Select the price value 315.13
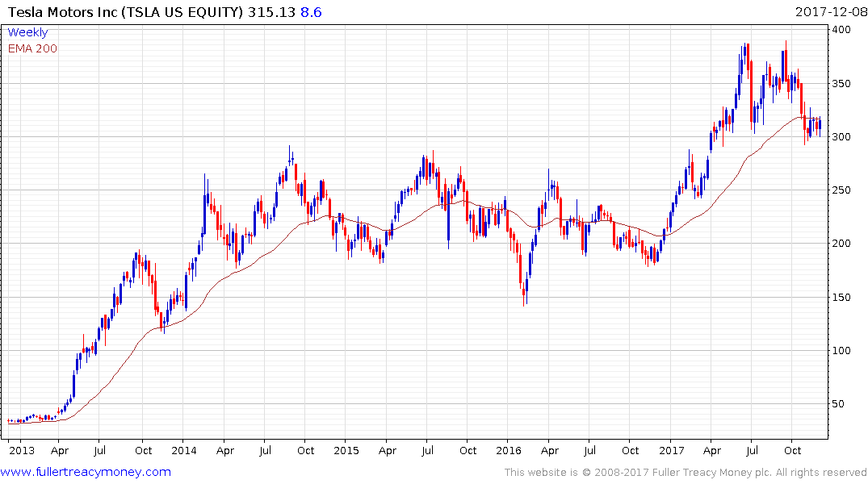This screenshot has height=484, width=868. (271, 12)
